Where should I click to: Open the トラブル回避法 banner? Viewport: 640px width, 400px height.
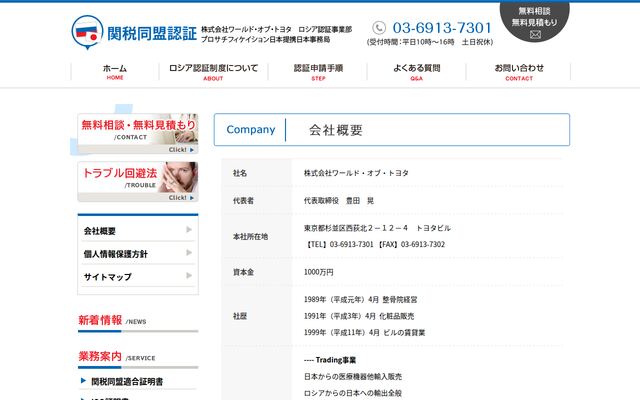pyautogui.click(x=138, y=182)
